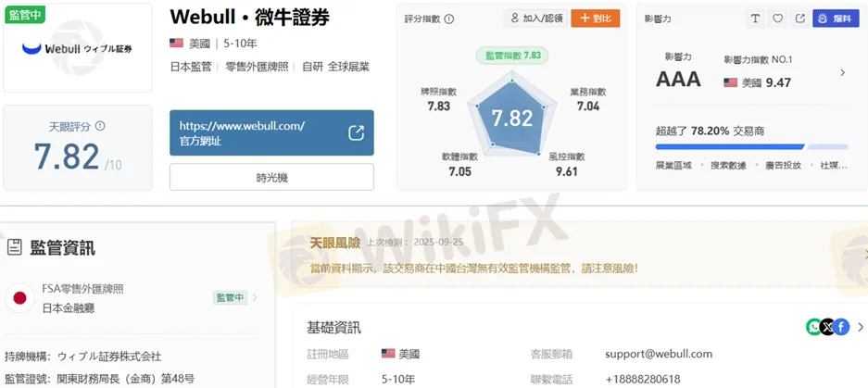Click the share icon in 影響力 panel
Screen dimensions: 868x388
tap(799, 19)
